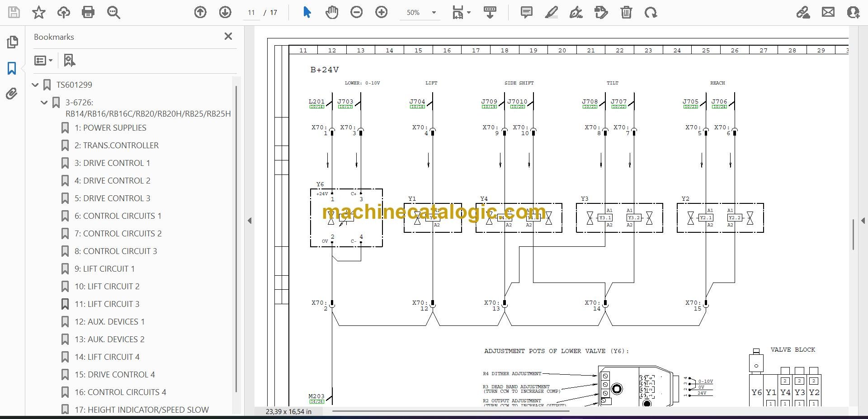Rotate the page view
868x419 pixels.
tap(651, 12)
